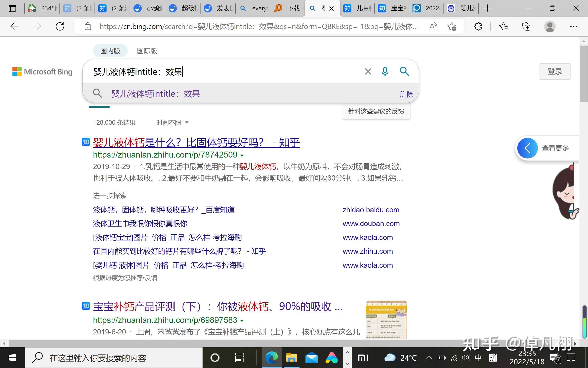Open 在国内能买到比较好的钙片 zhihu link
The width and height of the screenshot is (588, 368).
coord(180,251)
